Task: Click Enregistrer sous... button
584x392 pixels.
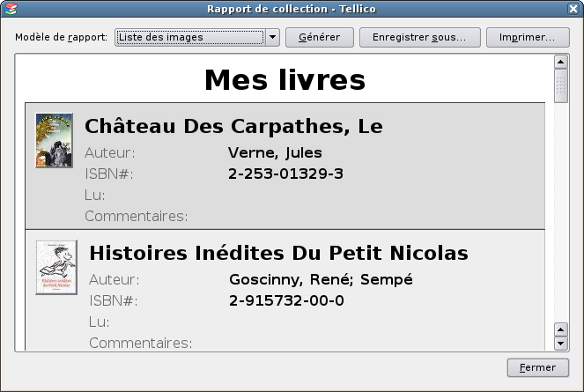Action: point(420,37)
